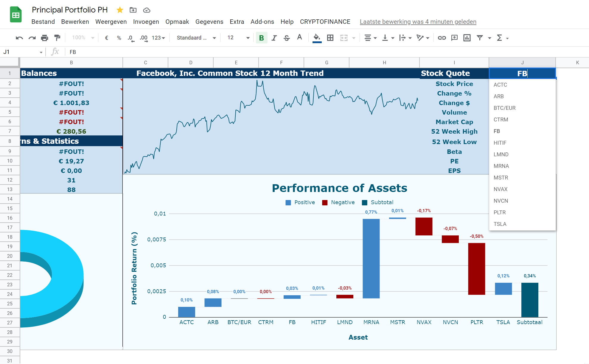Open the fill color bucket

(x=317, y=38)
